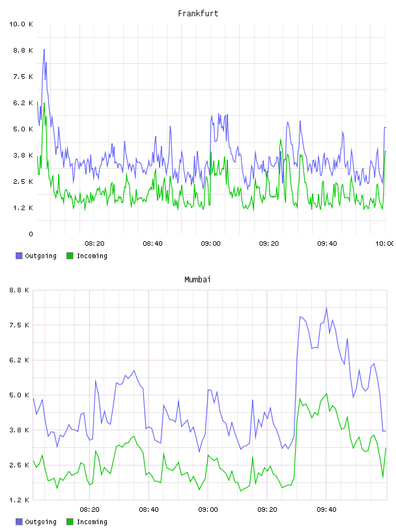
Task: Click Mumbai 8.8 K axis label
Action: tap(19, 290)
